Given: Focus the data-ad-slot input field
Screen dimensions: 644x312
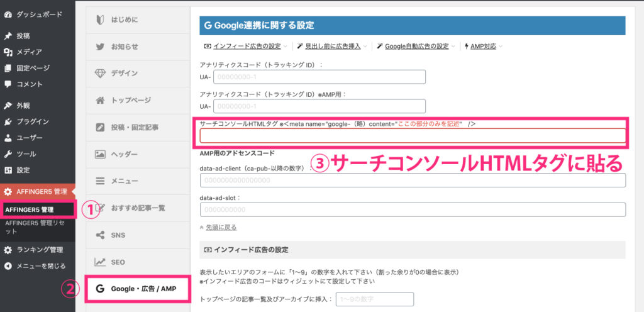Looking at the screenshot, I should tap(413, 209).
